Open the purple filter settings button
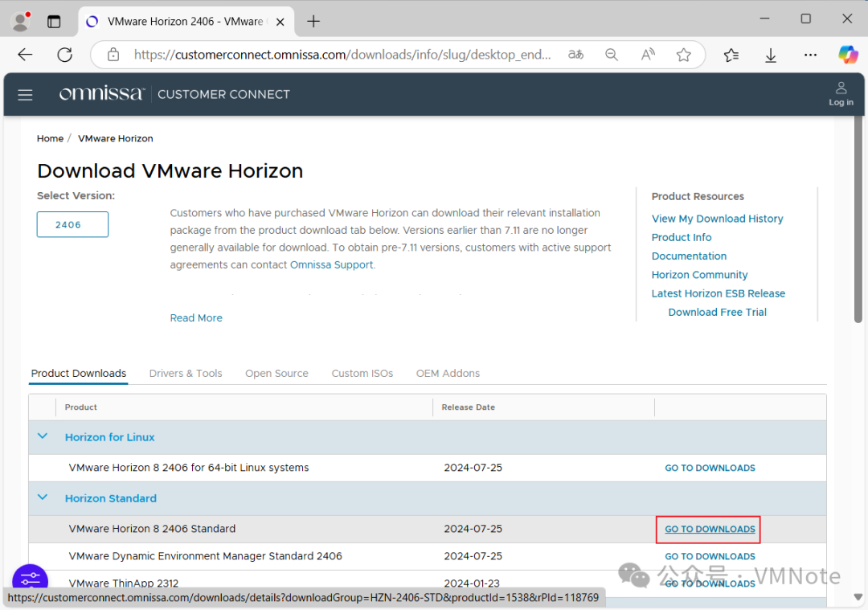 coord(30,578)
